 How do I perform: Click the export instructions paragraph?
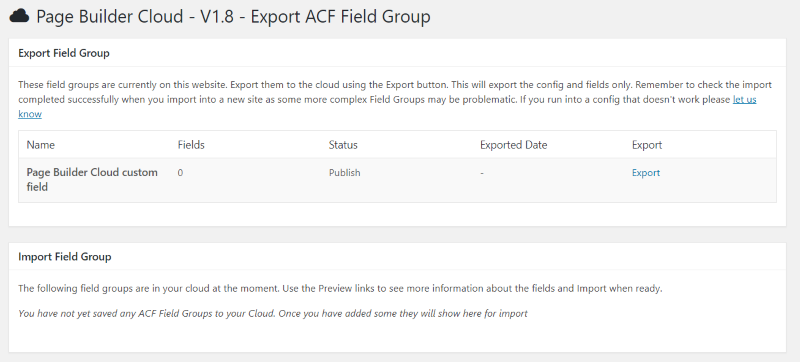tap(395, 99)
